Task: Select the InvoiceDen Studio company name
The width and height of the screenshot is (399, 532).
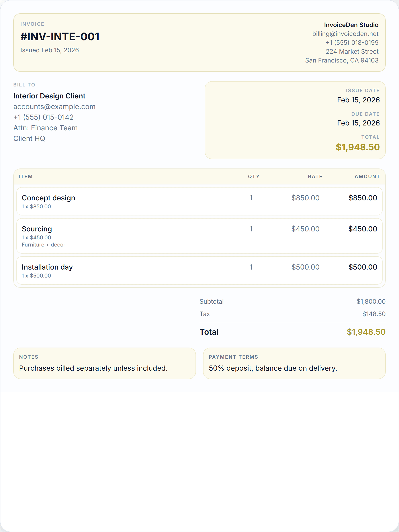Action: point(351,25)
